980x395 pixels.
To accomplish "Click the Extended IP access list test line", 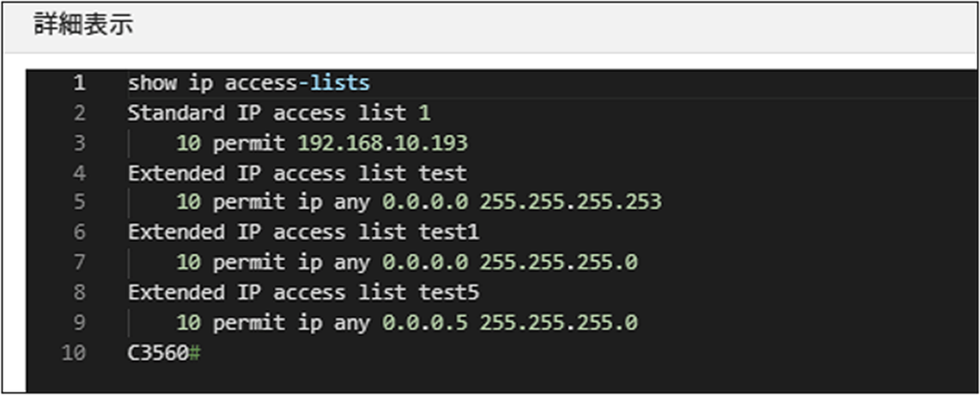I will coord(297,173).
